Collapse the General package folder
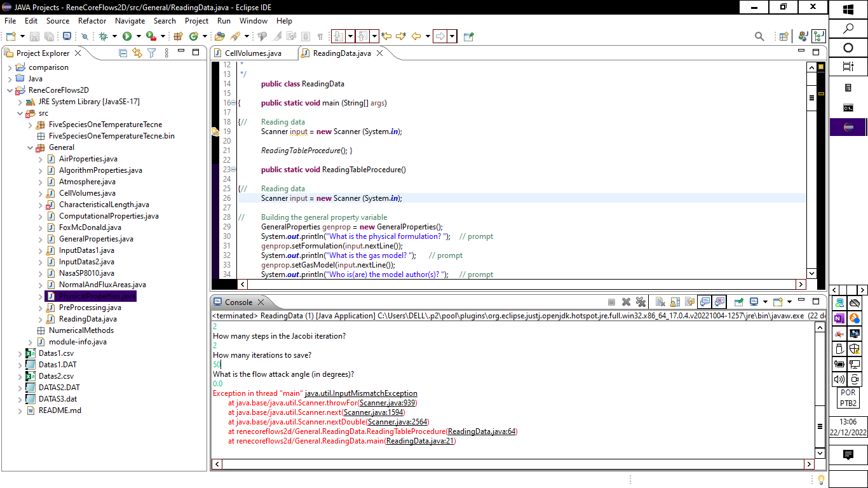This screenshot has width=868, height=488. pos(31,147)
